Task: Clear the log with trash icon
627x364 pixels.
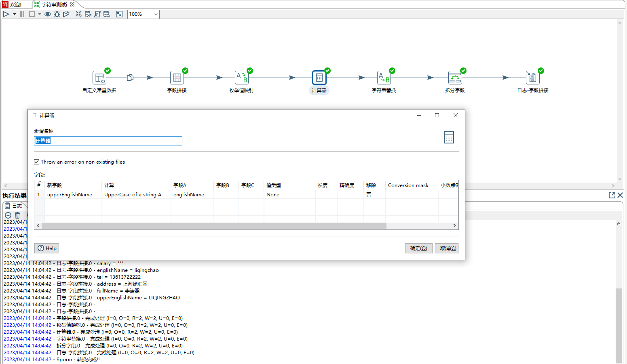Action: click(17, 215)
